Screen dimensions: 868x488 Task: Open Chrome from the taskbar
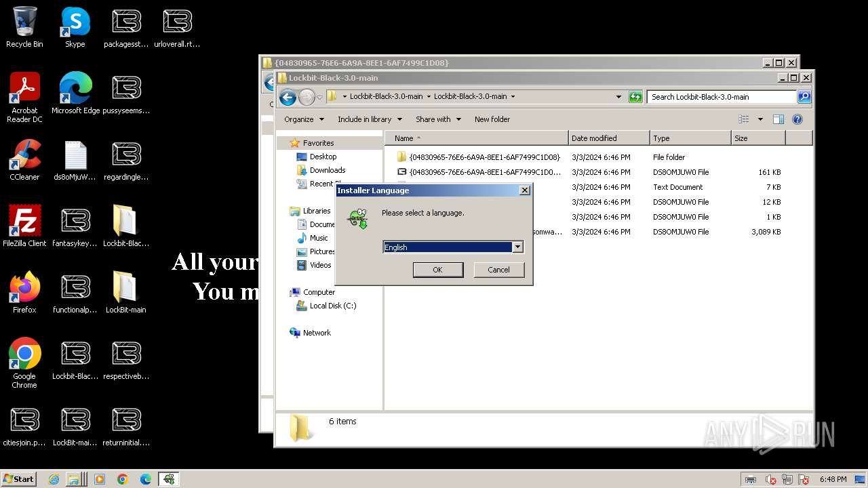pyautogui.click(x=123, y=479)
